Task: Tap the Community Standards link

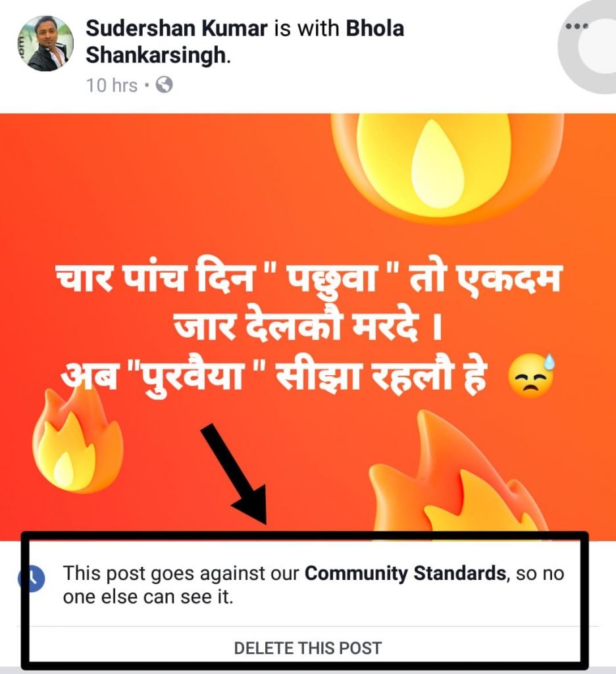Action: point(405,573)
